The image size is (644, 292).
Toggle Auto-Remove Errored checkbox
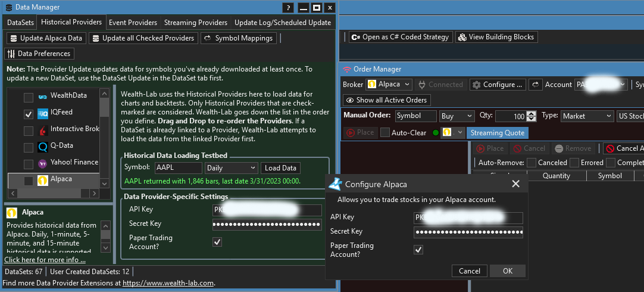[574, 163]
